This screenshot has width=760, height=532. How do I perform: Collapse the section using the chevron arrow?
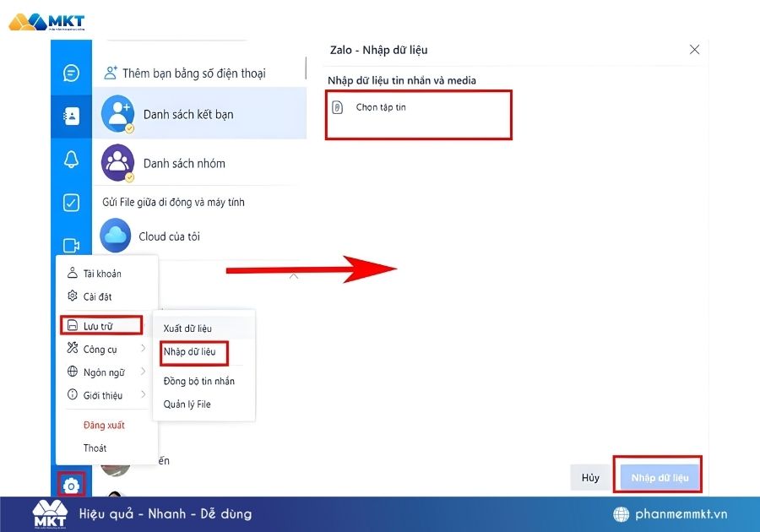pos(293,276)
